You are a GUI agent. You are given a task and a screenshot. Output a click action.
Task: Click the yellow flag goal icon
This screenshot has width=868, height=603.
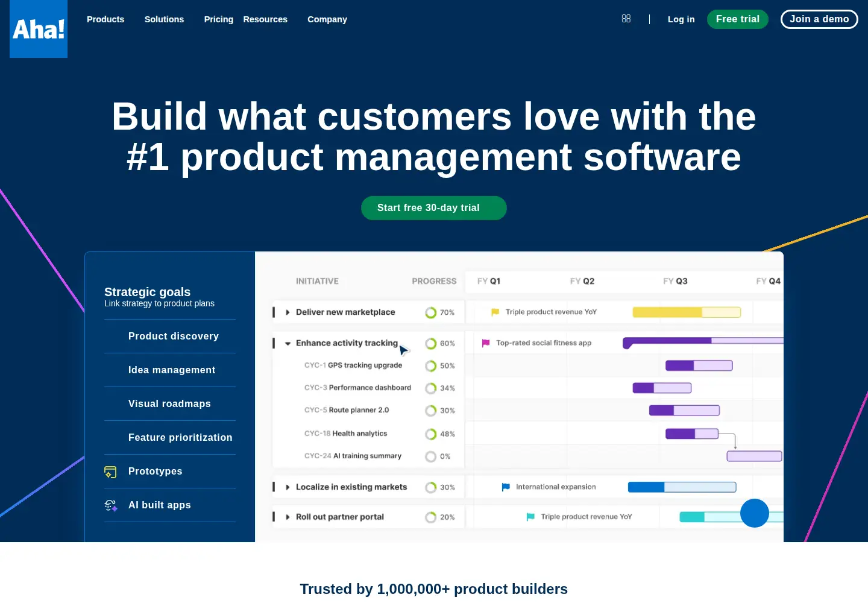tap(495, 312)
